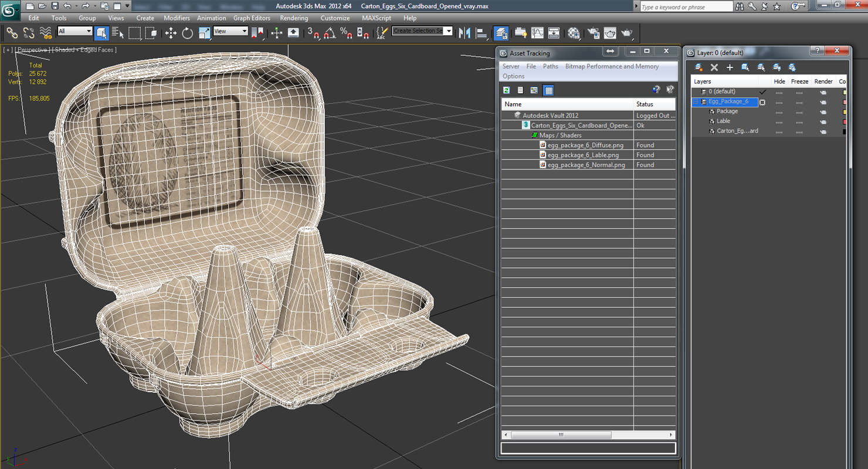The height and width of the screenshot is (469, 868).
Task: Collapse the Egg_Package_6 layer
Action: pos(696,101)
